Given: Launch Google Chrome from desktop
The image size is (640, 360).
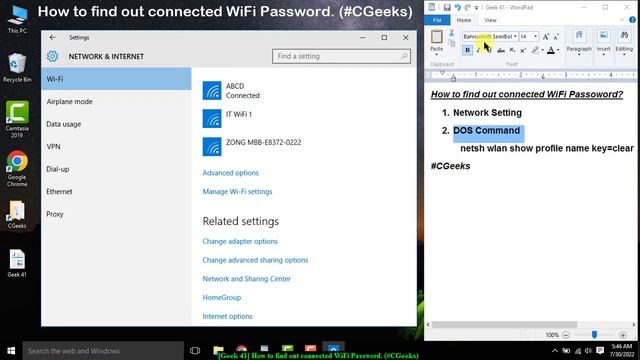Looking at the screenshot, I should tap(17, 169).
